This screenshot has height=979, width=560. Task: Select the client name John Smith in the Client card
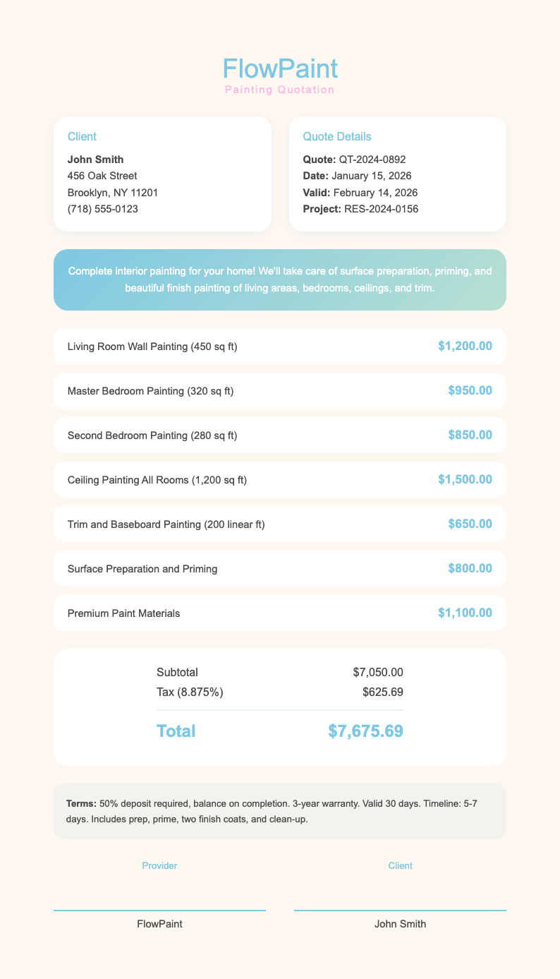tap(95, 159)
